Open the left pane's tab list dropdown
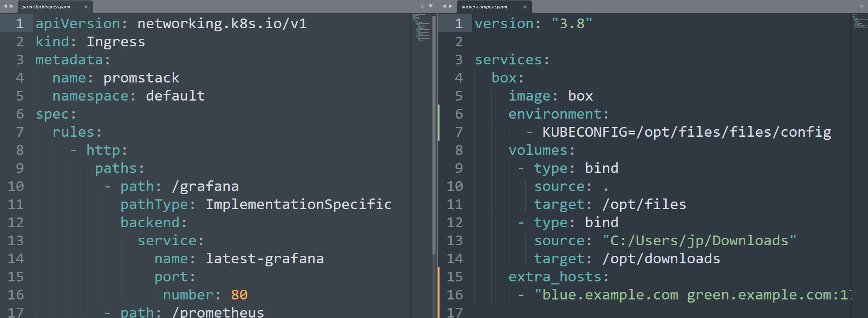Screen dimensions: 868x318 431,6
